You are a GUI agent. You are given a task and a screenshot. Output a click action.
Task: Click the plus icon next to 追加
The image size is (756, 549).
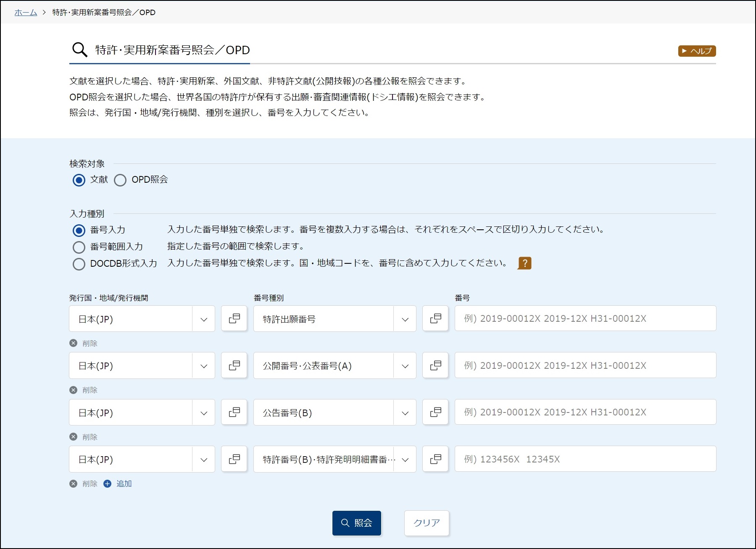tap(108, 483)
